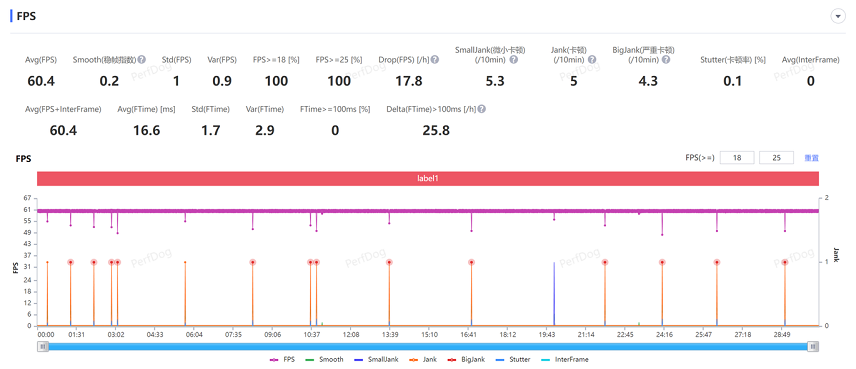Toggle InterFrame series in legend
Viewport: 856px width, 369px height.
tap(564, 360)
